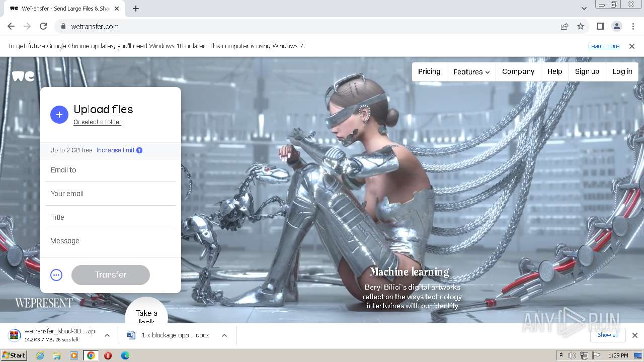
Task: Click the Your email field
Action: point(111,194)
